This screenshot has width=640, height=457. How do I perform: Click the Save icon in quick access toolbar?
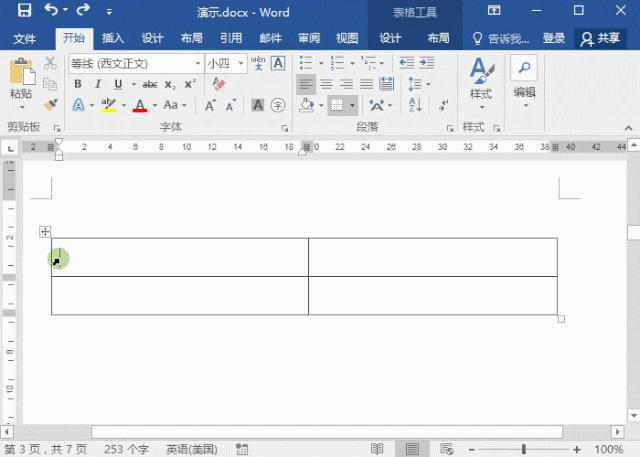tap(24, 10)
